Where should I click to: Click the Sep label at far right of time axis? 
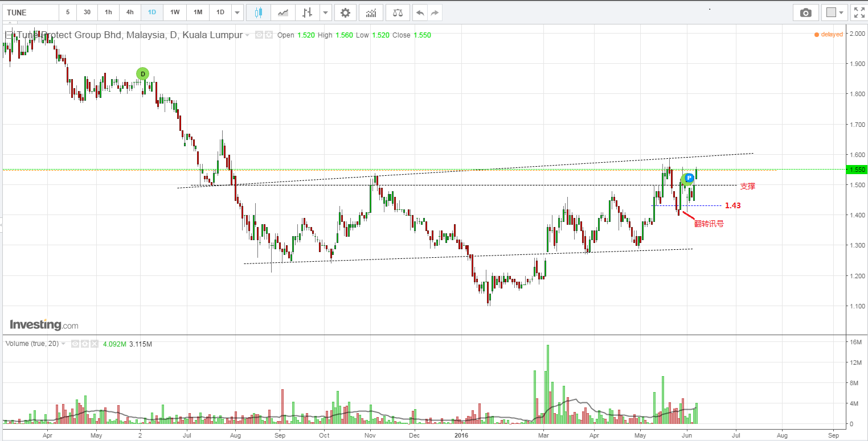coord(833,435)
